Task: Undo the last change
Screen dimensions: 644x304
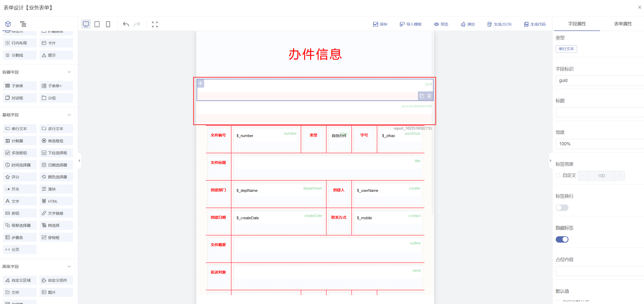Action: (126, 24)
